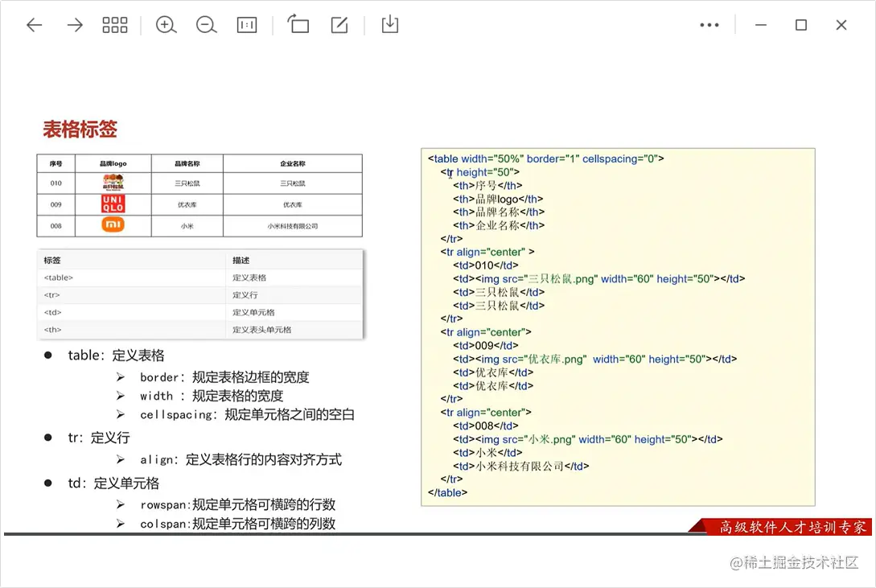Zoom in with the magnifier plus icon

pos(166,25)
